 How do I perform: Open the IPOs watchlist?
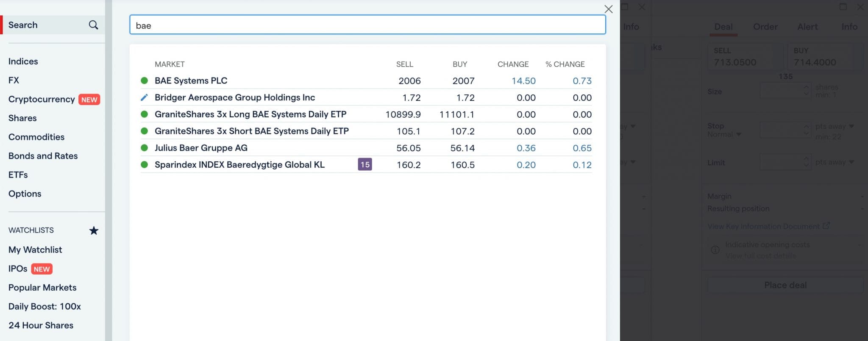pos(18,269)
